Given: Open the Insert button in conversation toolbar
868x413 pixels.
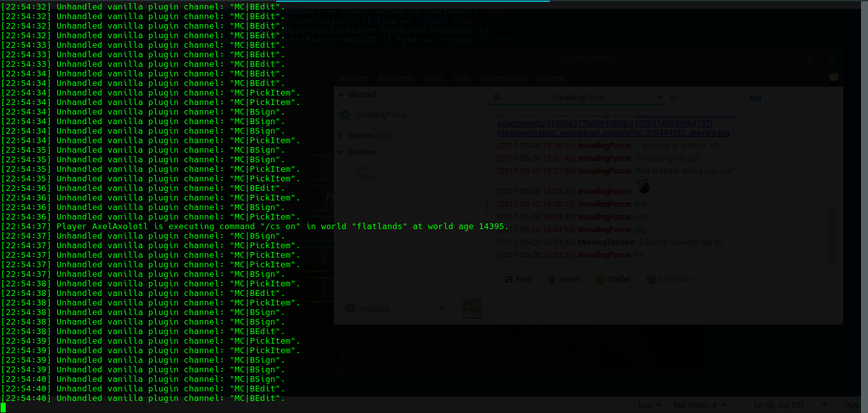Looking at the screenshot, I should (564, 279).
